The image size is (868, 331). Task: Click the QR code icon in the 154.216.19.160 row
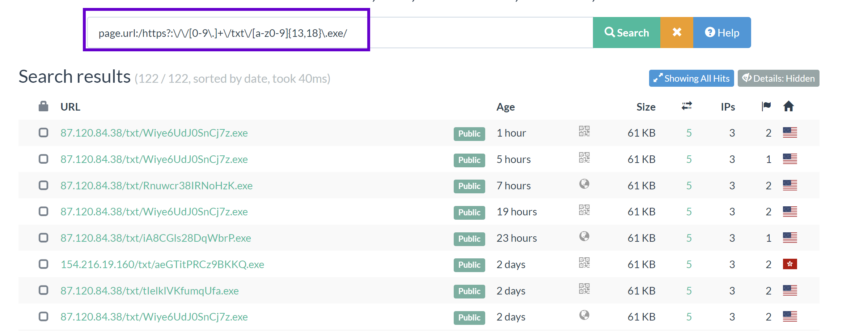584,263
